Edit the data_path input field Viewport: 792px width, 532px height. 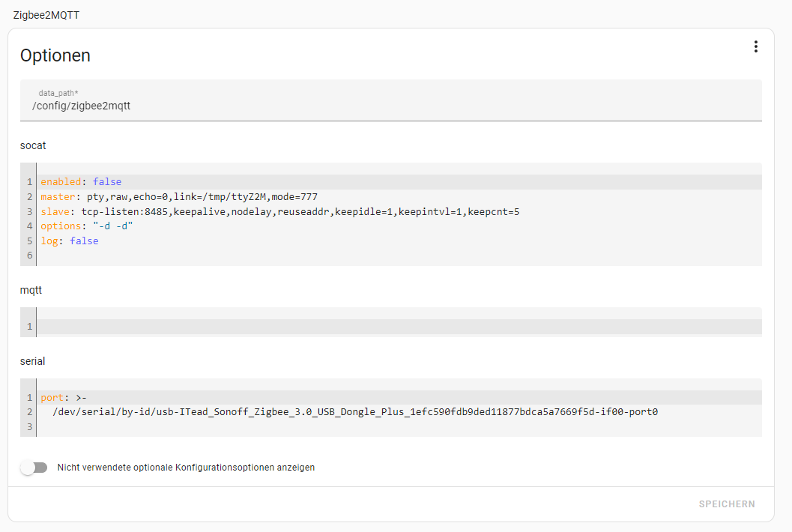(x=391, y=100)
